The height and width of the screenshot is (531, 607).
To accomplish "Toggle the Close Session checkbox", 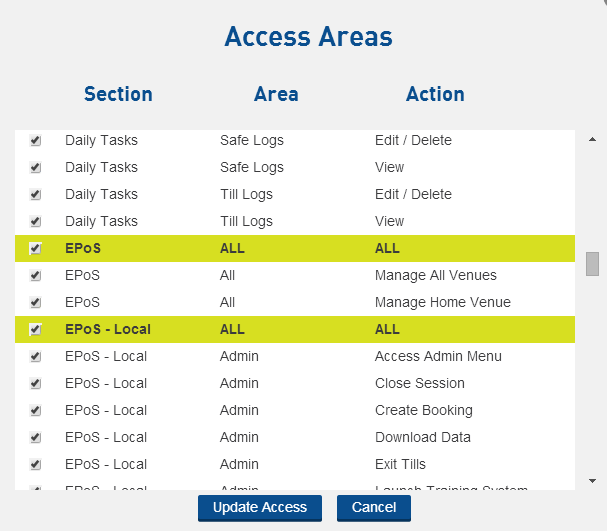I will [36, 384].
